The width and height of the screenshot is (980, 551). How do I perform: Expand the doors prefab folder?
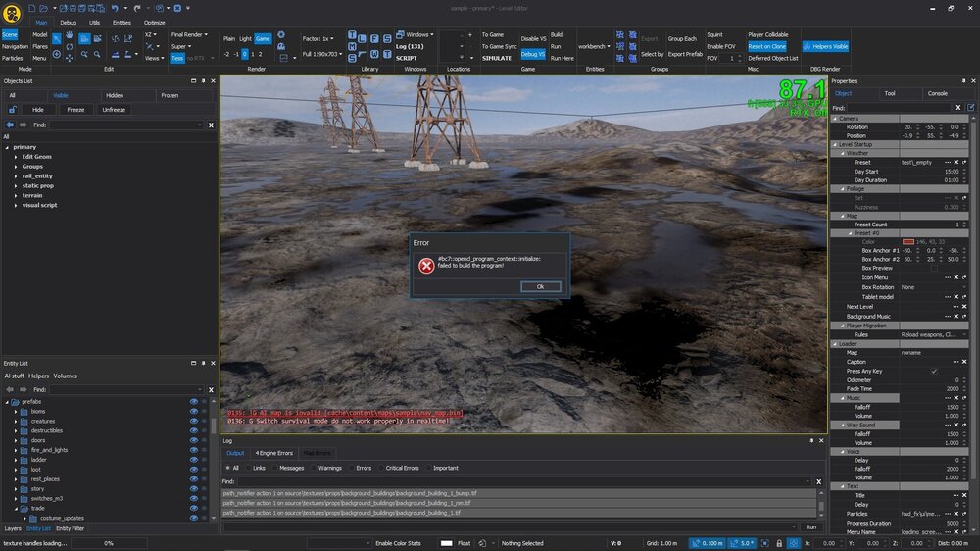(x=16, y=440)
